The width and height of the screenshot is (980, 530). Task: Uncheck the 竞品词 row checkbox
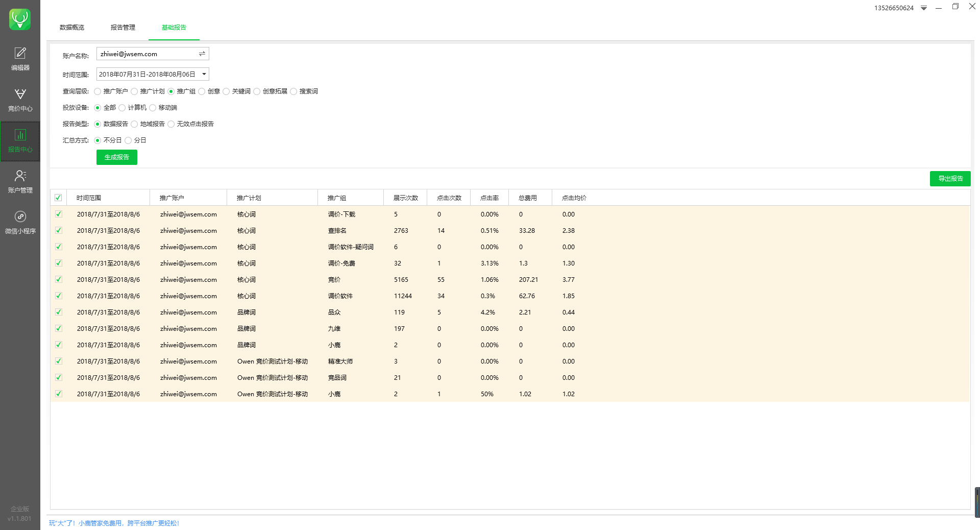tap(59, 377)
